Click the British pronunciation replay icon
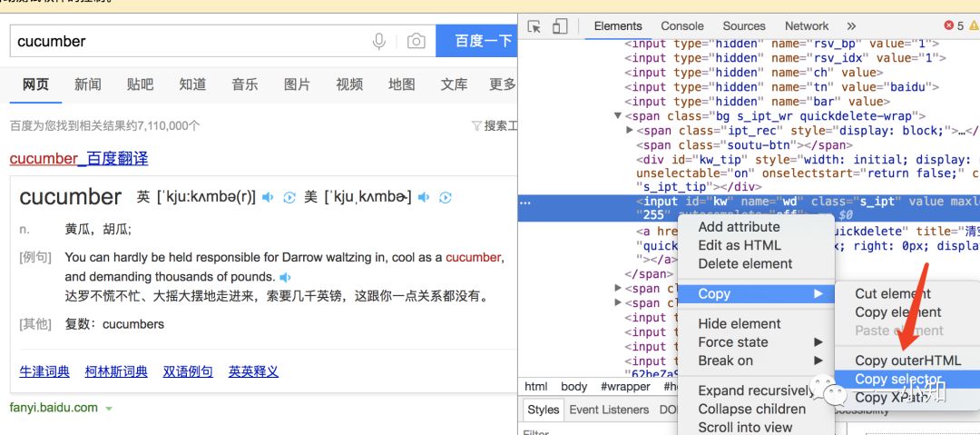Image resolution: width=980 pixels, height=435 pixels. click(x=289, y=198)
